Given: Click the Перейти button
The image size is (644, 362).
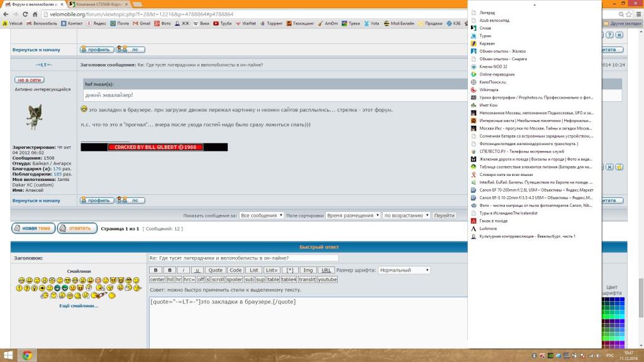Looking at the screenshot, I should [444, 215].
